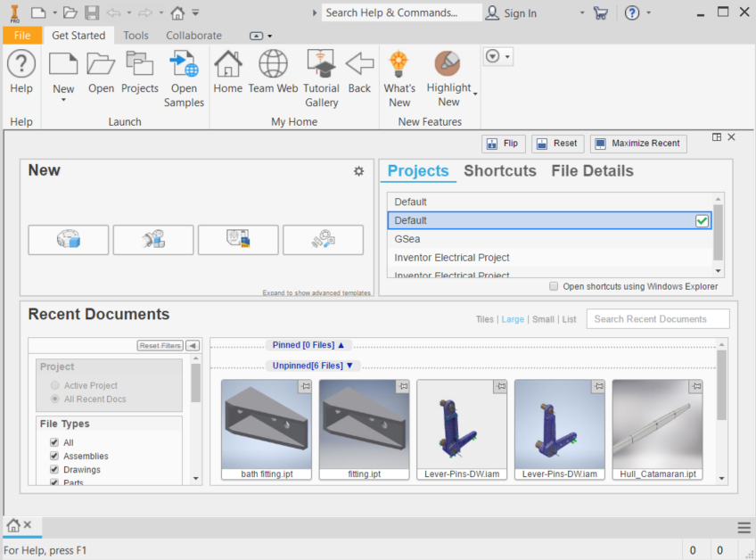Click quick access Home icon
The height and width of the screenshot is (560, 756).
(x=177, y=12)
